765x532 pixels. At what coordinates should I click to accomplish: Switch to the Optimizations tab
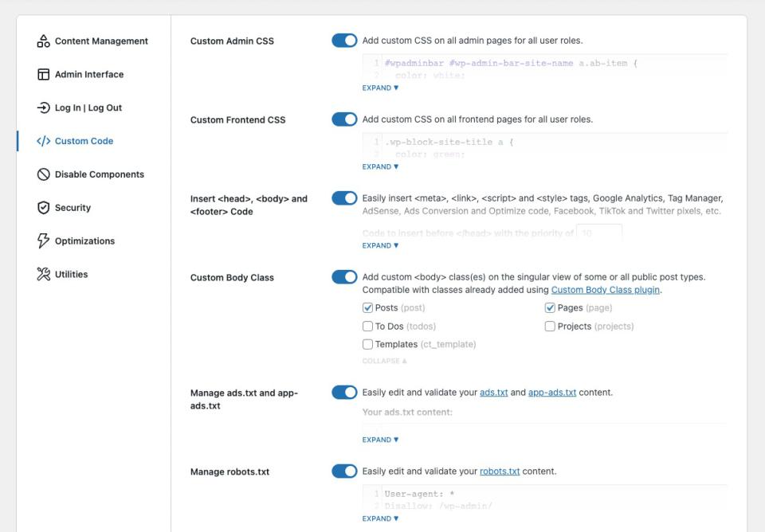[84, 241]
